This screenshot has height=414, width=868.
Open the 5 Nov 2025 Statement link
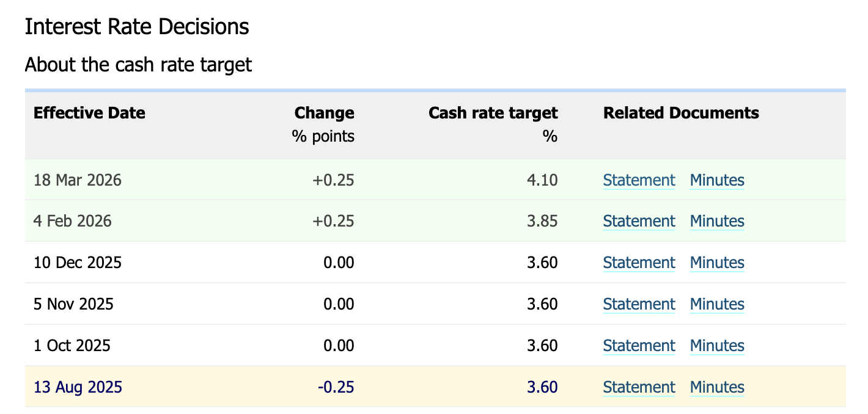(x=639, y=304)
